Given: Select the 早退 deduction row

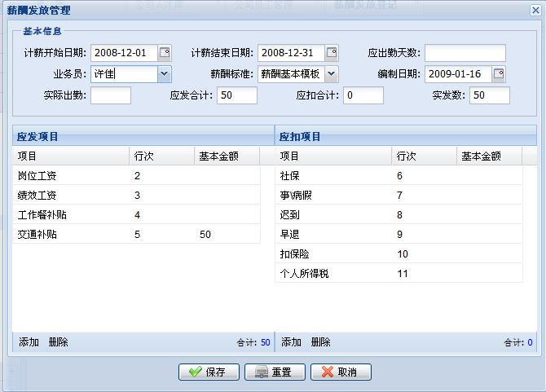Looking at the screenshot, I should click(x=399, y=234).
